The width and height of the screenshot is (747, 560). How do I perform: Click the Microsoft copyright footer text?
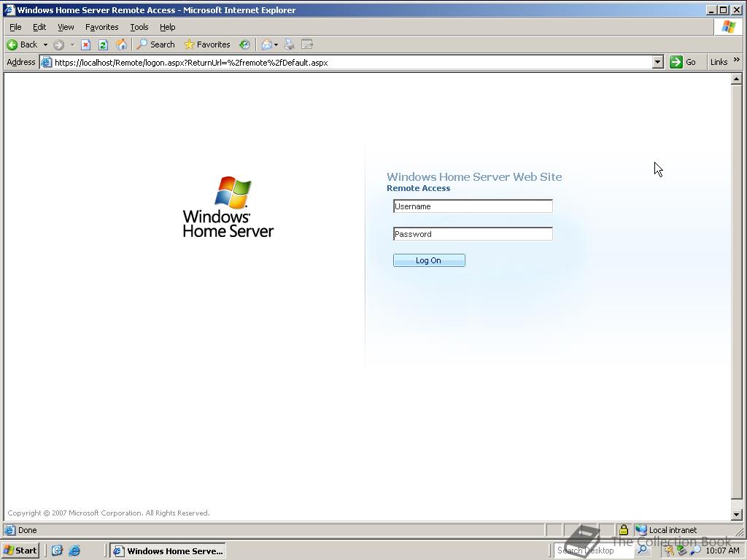point(109,513)
